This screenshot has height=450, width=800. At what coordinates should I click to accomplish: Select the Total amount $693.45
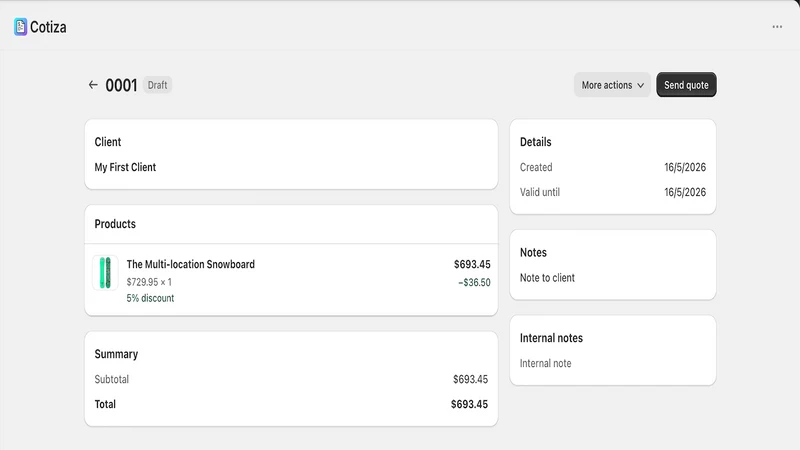[x=469, y=404]
